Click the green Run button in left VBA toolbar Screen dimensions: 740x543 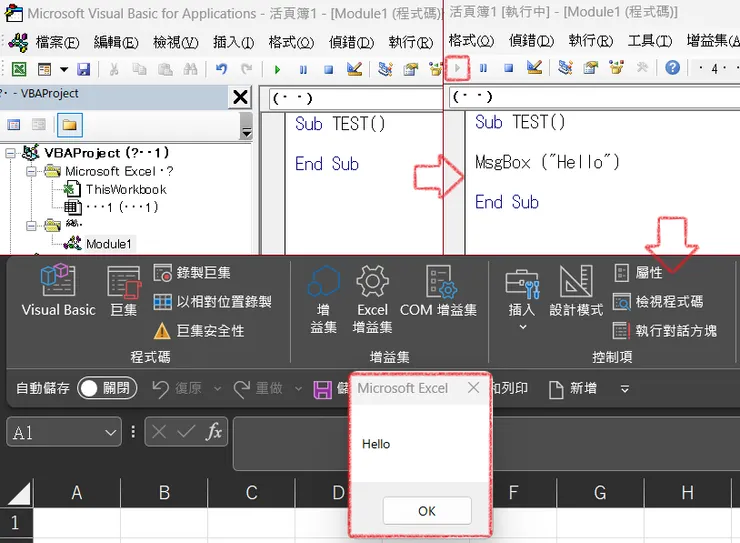(x=278, y=70)
